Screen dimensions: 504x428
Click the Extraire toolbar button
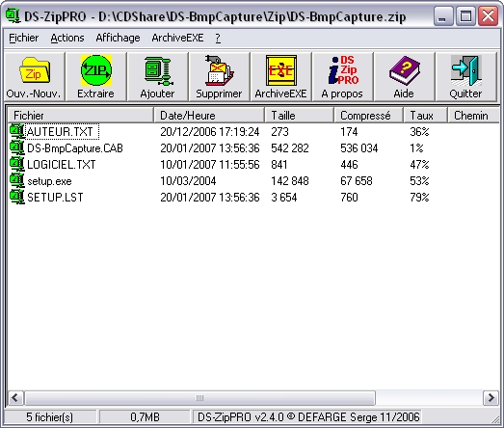coord(95,77)
